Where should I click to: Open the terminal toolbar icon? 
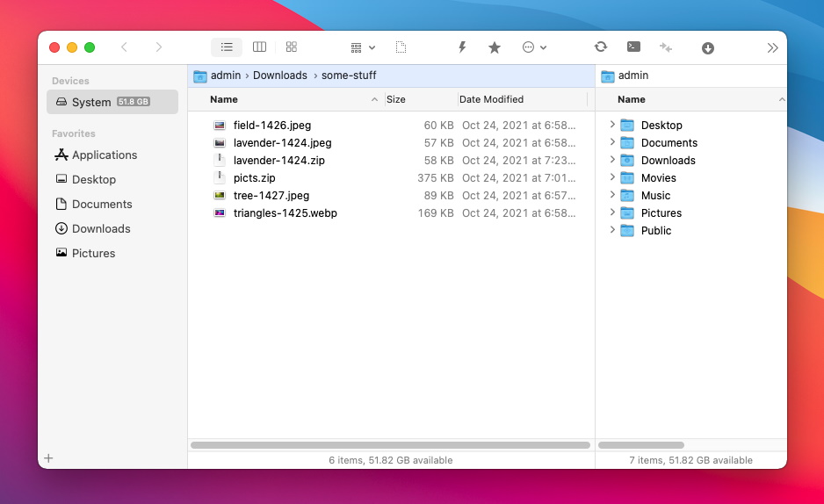click(x=633, y=47)
